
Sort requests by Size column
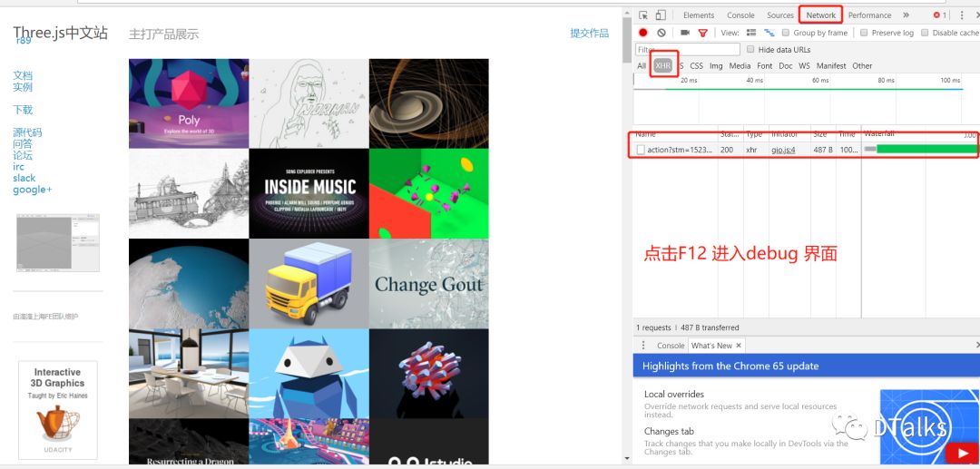pos(820,134)
